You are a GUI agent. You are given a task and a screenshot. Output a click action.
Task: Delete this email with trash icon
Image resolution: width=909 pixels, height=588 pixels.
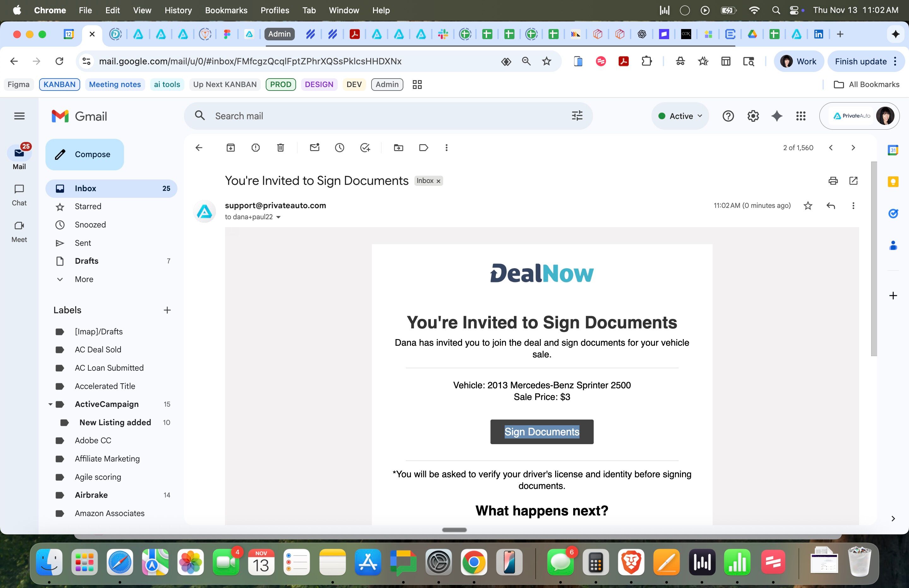pyautogui.click(x=280, y=148)
